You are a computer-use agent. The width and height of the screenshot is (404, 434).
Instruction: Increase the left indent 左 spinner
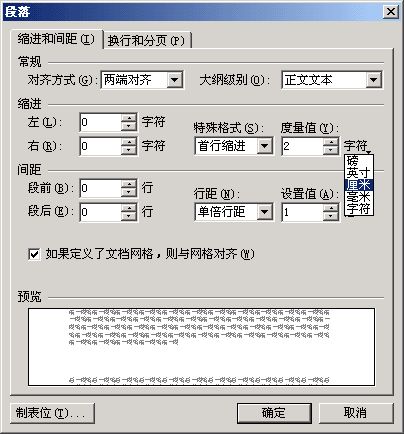(x=129, y=118)
